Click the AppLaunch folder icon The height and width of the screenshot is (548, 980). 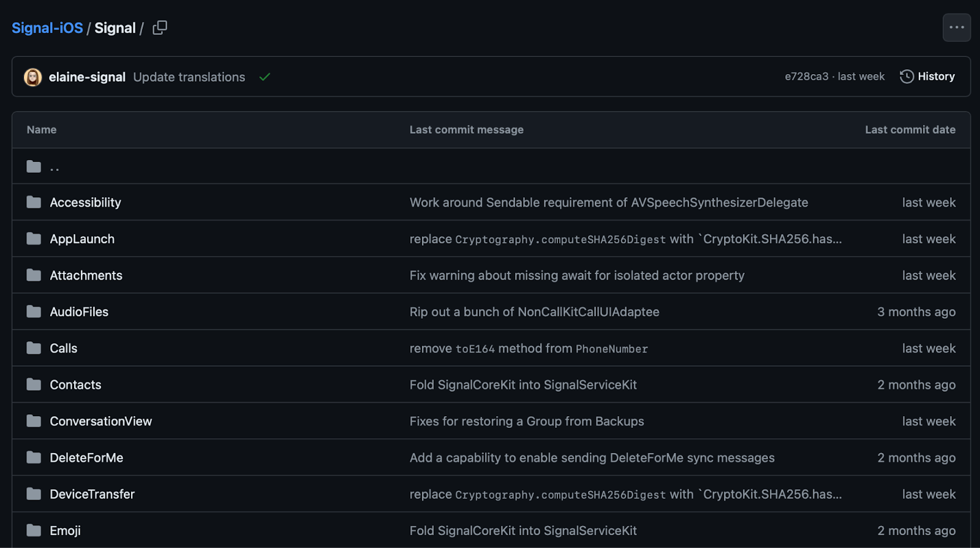point(34,238)
